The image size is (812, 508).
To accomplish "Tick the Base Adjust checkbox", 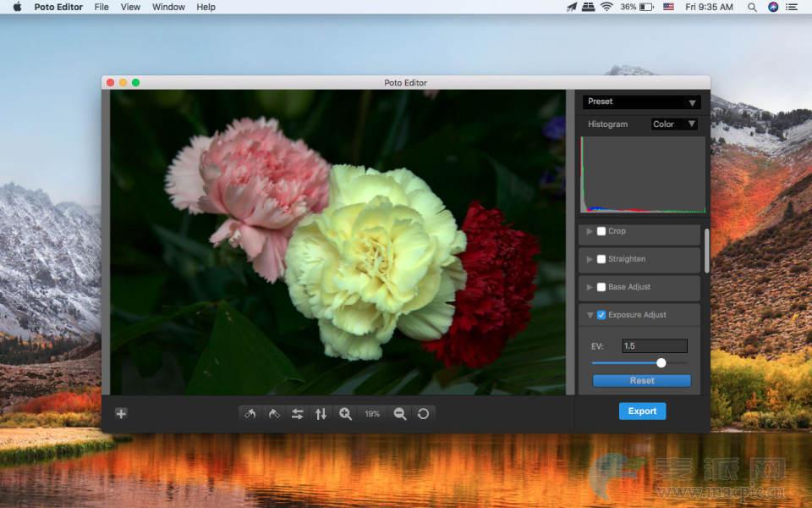I will click(601, 287).
